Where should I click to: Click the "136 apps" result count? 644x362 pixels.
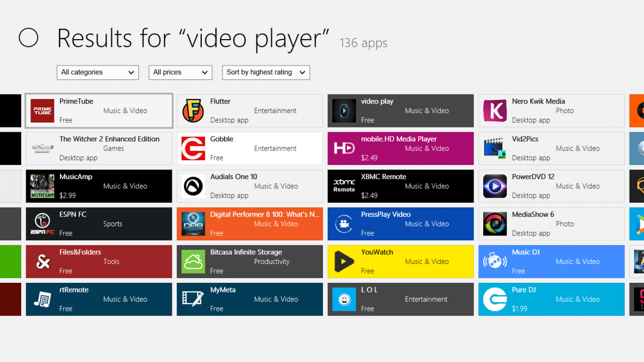[364, 43]
